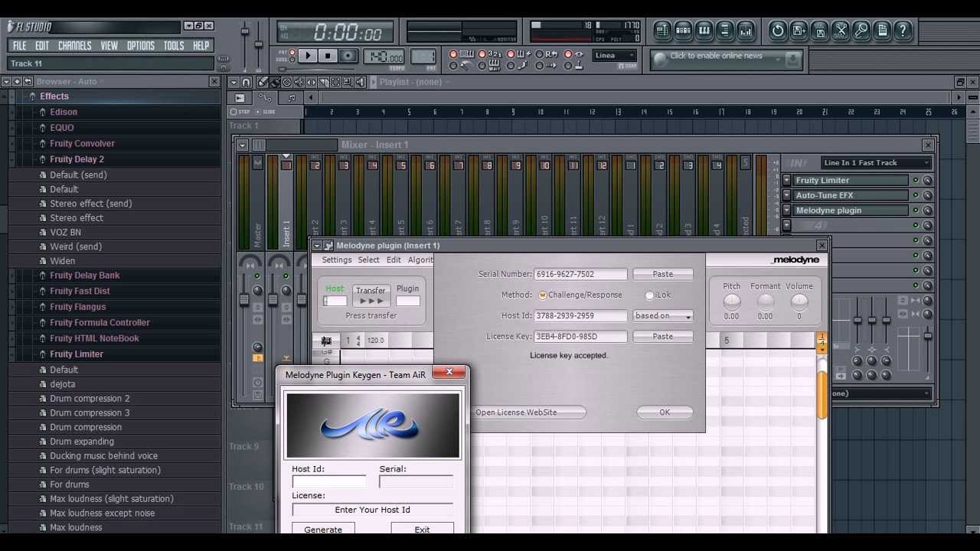This screenshot has width=980, height=551.
Task: Click the question mark help icon
Action: click(x=903, y=31)
